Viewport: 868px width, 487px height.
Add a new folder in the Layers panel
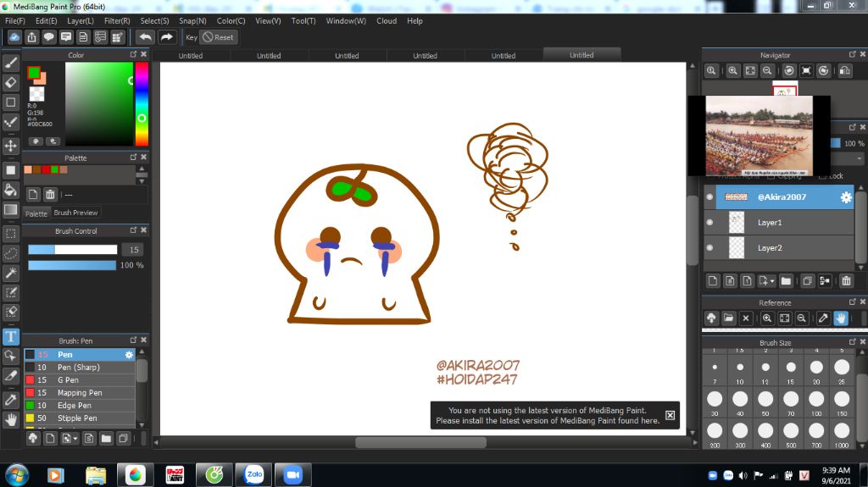point(786,281)
